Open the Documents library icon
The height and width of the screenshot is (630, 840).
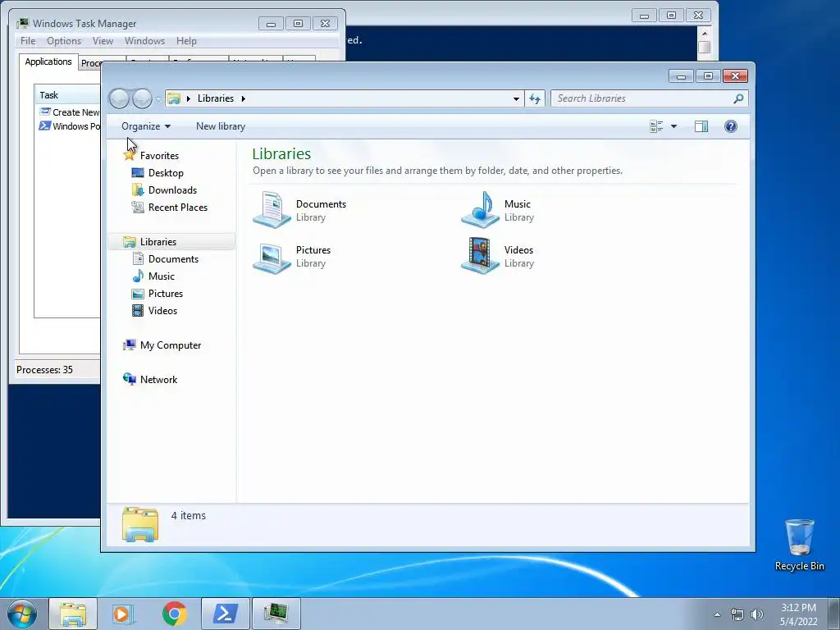pos(272,209)
